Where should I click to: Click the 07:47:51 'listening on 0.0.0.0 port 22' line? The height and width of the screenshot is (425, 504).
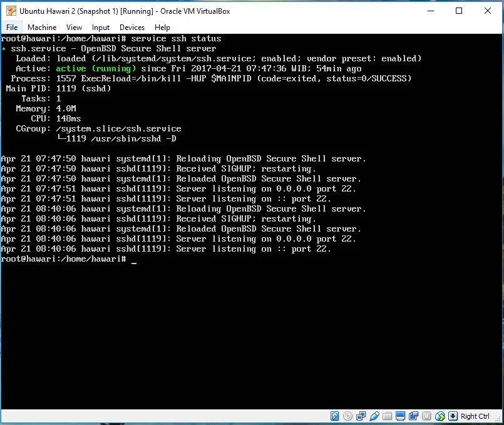(x=178, y=188)
